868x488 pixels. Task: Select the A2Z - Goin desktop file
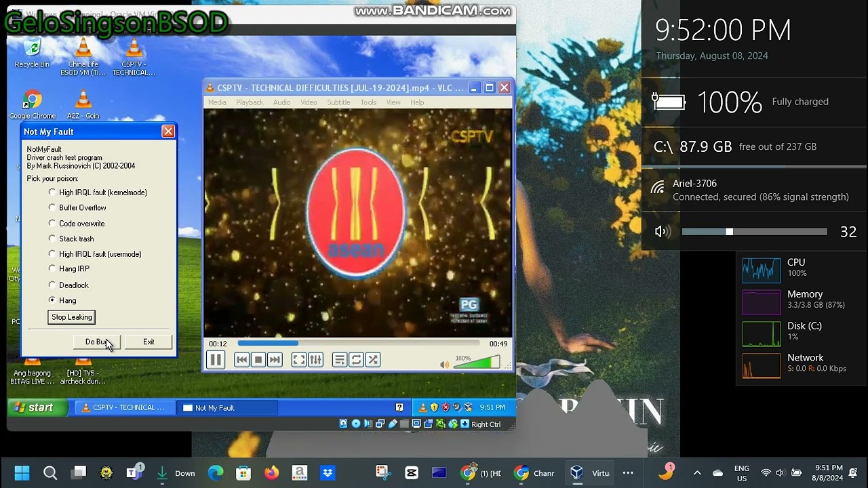pyautogui.click(x=83, y=105)
